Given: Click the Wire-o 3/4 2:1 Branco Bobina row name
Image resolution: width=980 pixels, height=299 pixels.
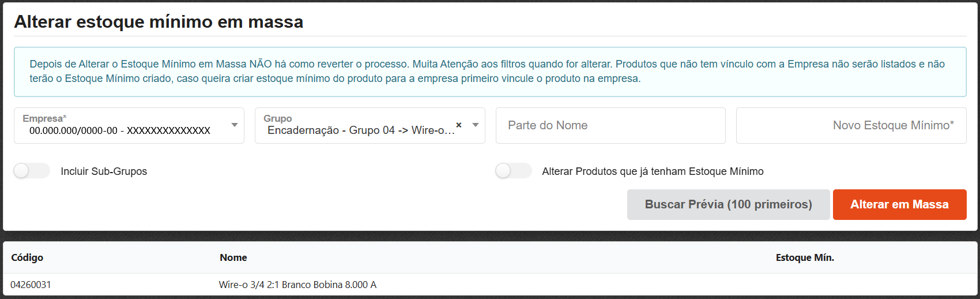Looking at the screenshot, I should click(x=297, y=285).
